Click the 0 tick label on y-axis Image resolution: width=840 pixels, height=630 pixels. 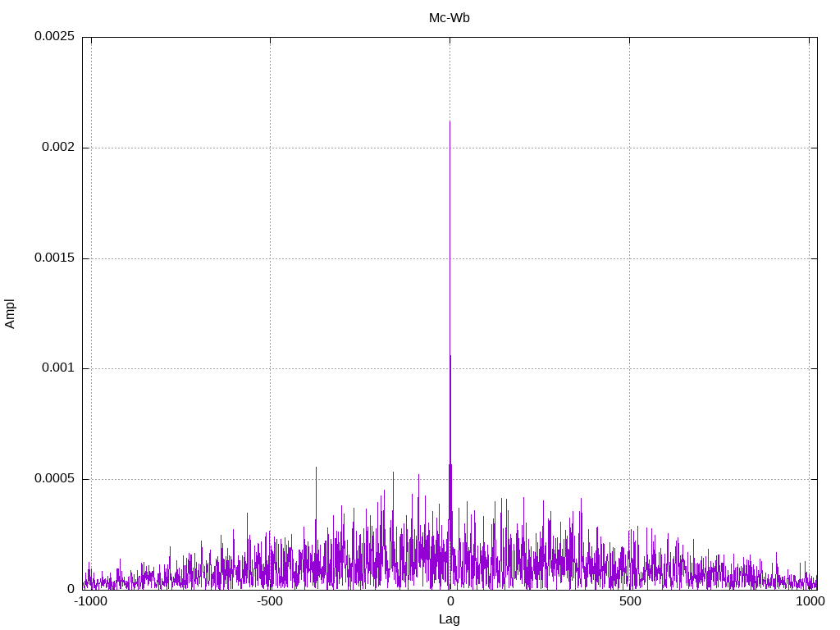(x=71, y=589)
